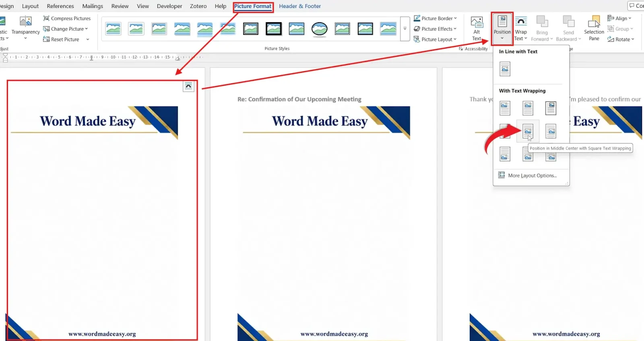Open the Picture Border dropdown

pos(435,18)
